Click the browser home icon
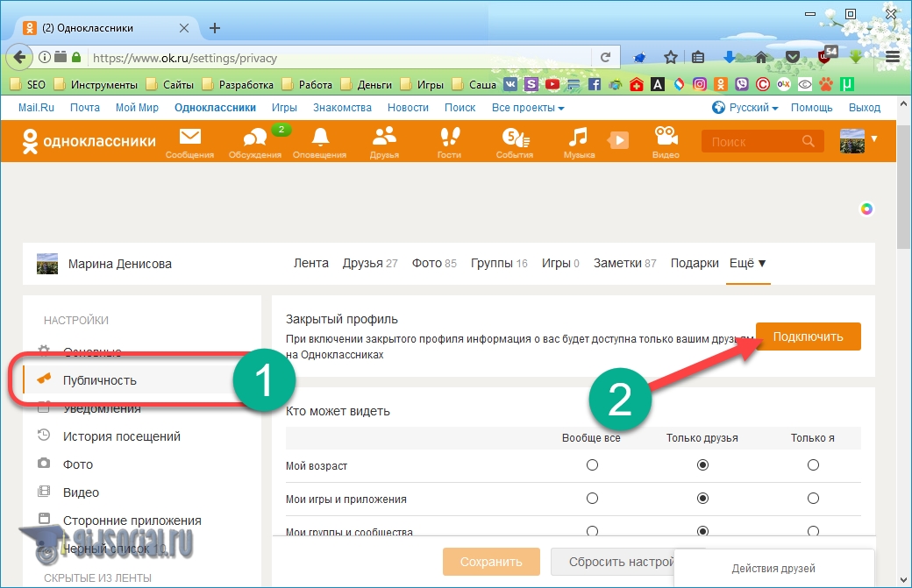The image size is (912, 588). (761, 57)
